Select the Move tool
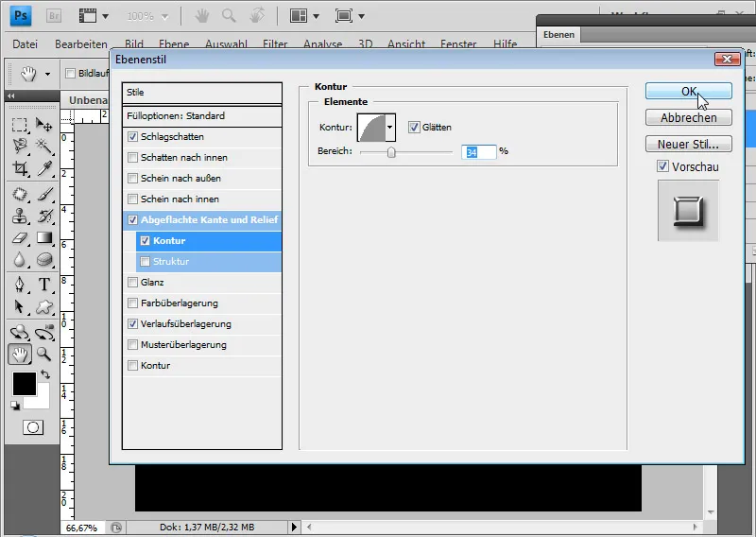Viewport: 756px width, 537px height. [x=44, y=125]
